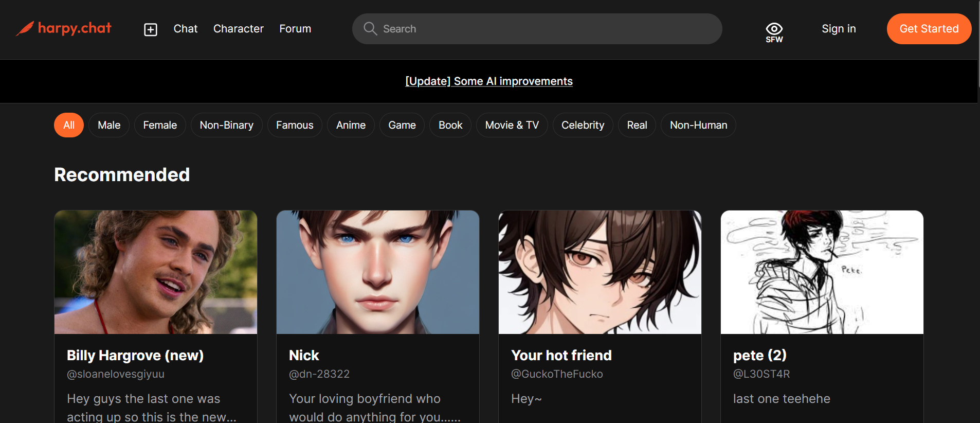Filter characters by Famous

295,125
